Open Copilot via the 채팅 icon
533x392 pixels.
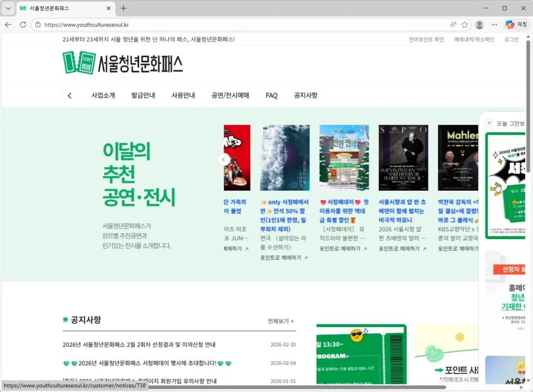click(511, 24)
